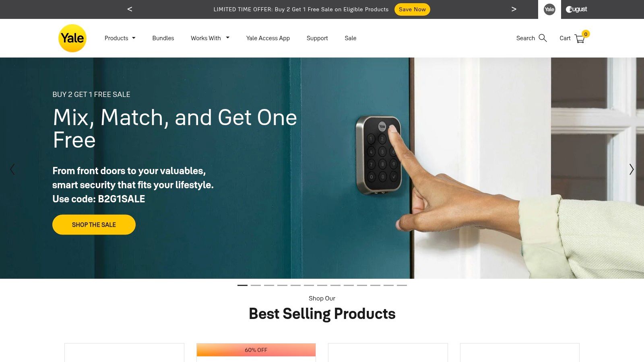Jump to the second carousel slide indicator

(x=256, y=285)
